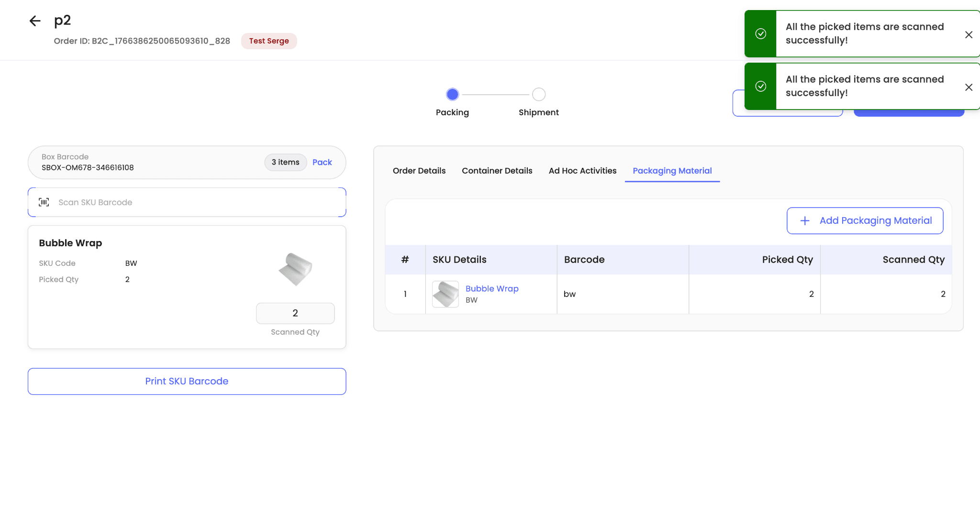Open the Container Details tab
Viewport: 980px width, 514px height.
pyautogui.click(x=497, y=171)
